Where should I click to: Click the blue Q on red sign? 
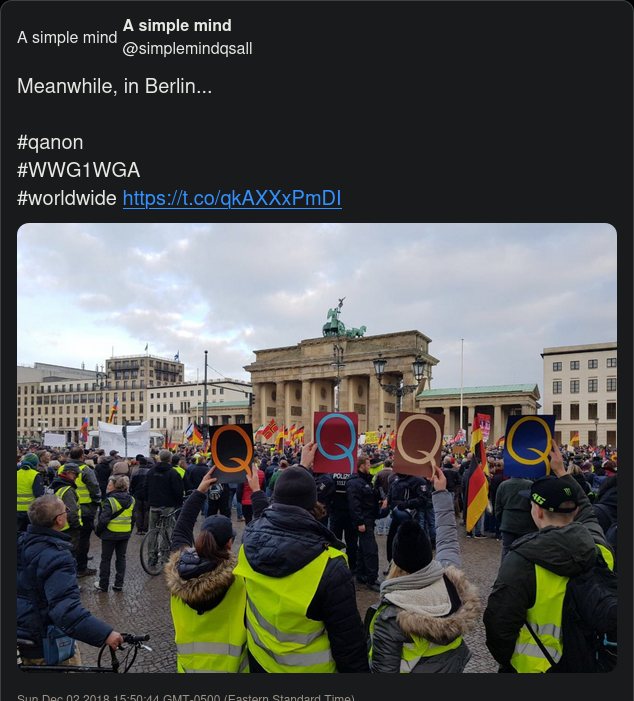pos(335,442)
